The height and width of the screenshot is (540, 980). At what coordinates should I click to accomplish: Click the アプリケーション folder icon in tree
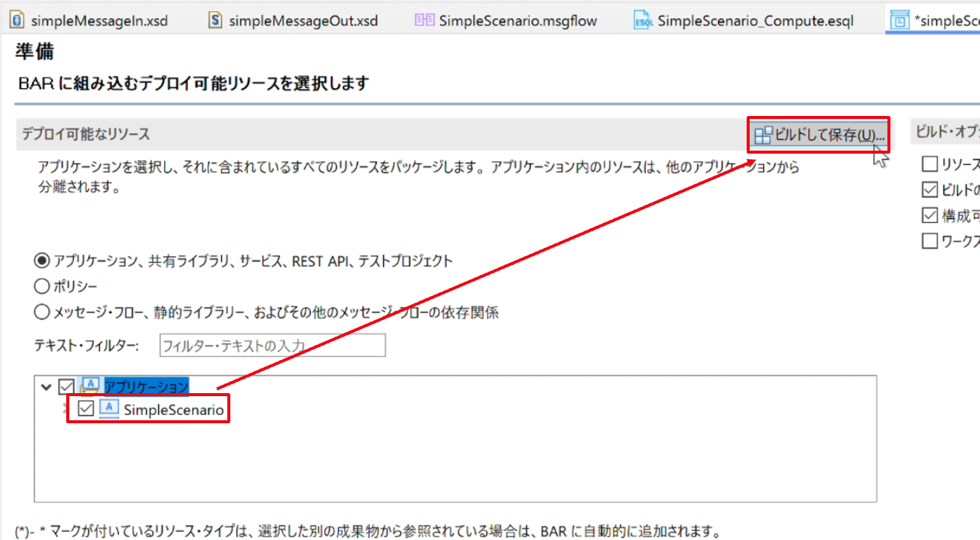coord(90,386)
